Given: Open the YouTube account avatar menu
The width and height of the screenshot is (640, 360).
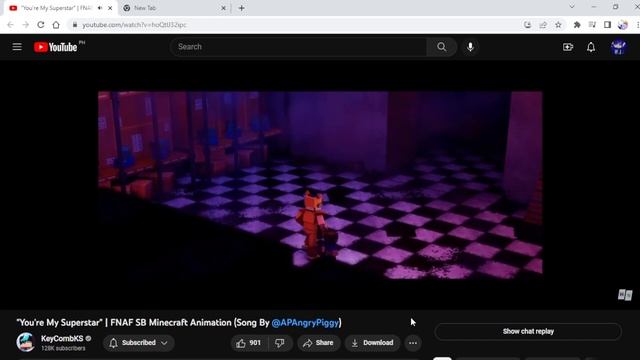Looking at the screenshot, I should (x=618, y=47).
